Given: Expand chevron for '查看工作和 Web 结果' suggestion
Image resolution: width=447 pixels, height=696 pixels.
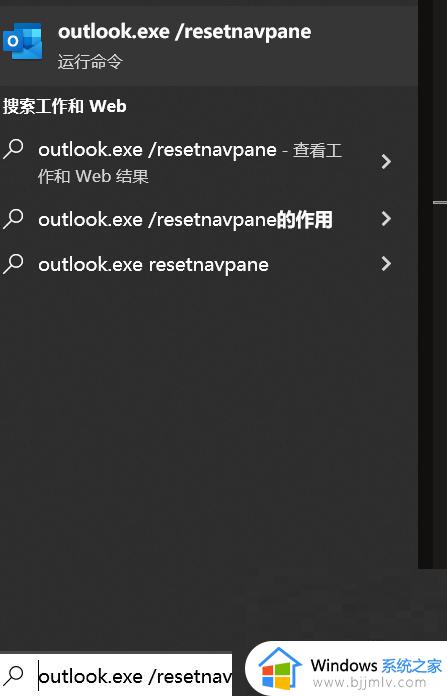Looking at the screenshot, I should (x=386, y=161).
